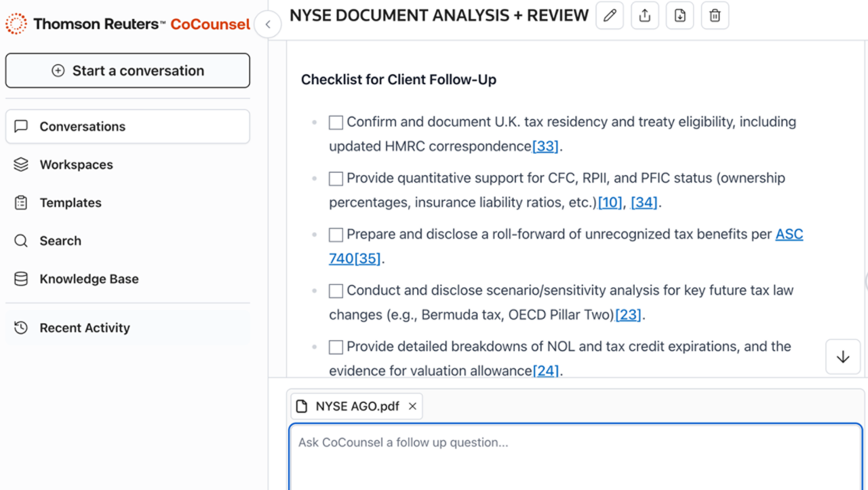Check the U.K. tax residency checkbox
Viewport: 868px width, 490px height.
[x=336, y=123]
